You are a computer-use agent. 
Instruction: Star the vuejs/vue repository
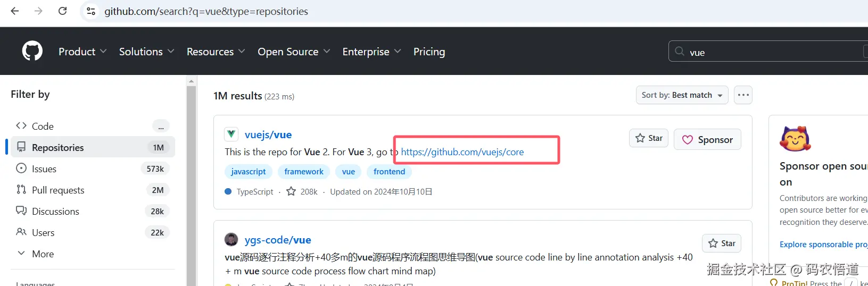[648, 138]
